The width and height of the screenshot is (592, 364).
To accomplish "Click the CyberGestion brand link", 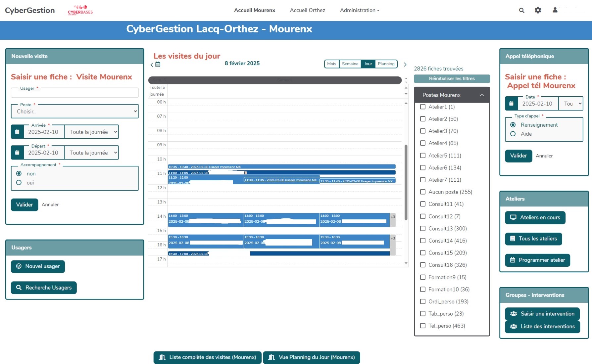I will 30,10.
